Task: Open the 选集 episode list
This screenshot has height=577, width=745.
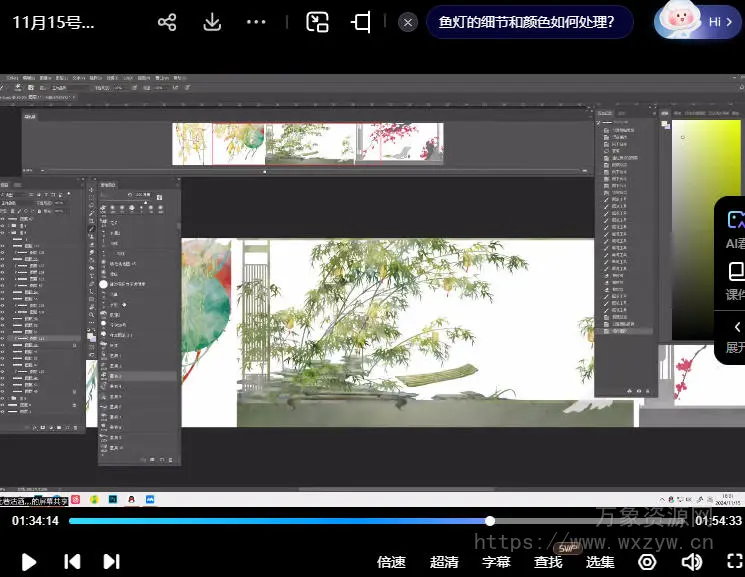Action: click(x=600, y=562)
